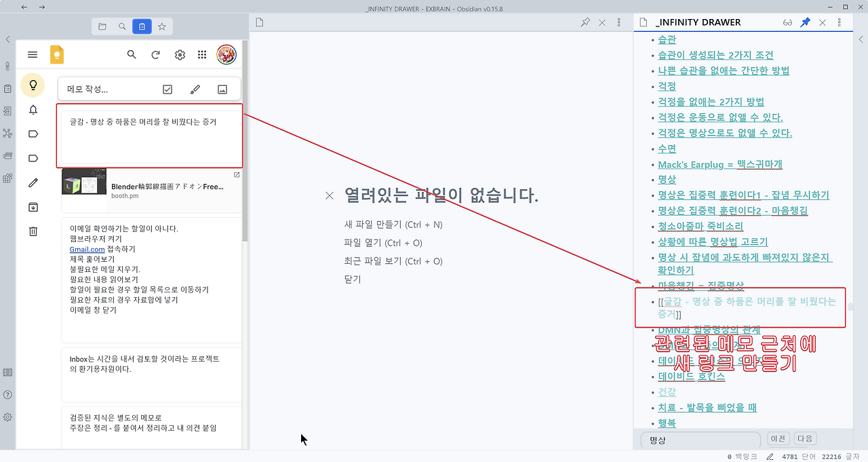Viewport: 868px width, 462px height.
Task: Open Blender link in new tab icon
Action: click(237, 174)
